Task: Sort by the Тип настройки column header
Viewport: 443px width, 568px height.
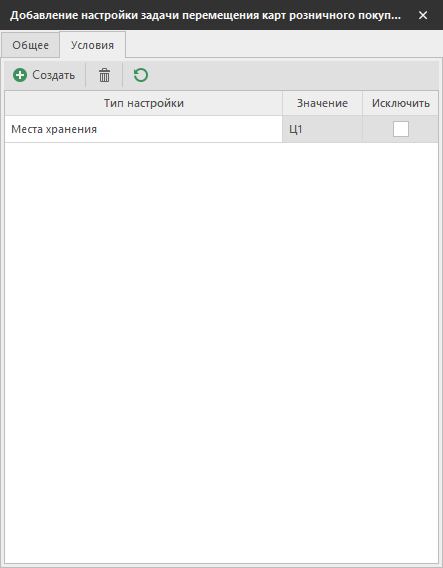Action: tap(144, 103)
